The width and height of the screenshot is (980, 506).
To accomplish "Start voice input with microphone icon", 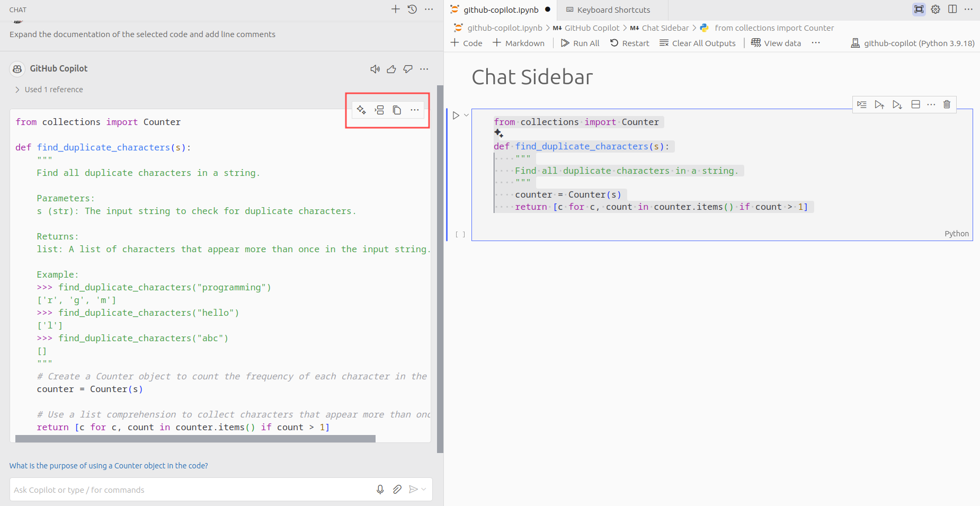I will (380, 490).
